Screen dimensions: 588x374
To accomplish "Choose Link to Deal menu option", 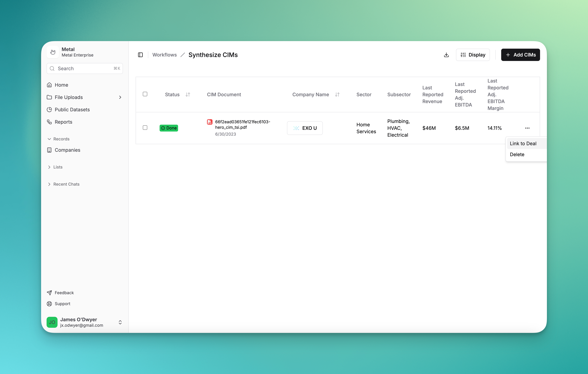I will [523, 144].
